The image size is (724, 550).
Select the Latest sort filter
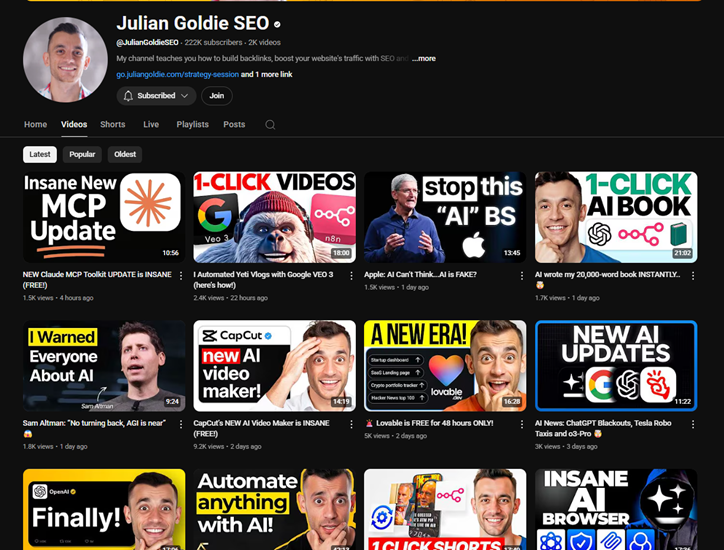coord(40,154)
